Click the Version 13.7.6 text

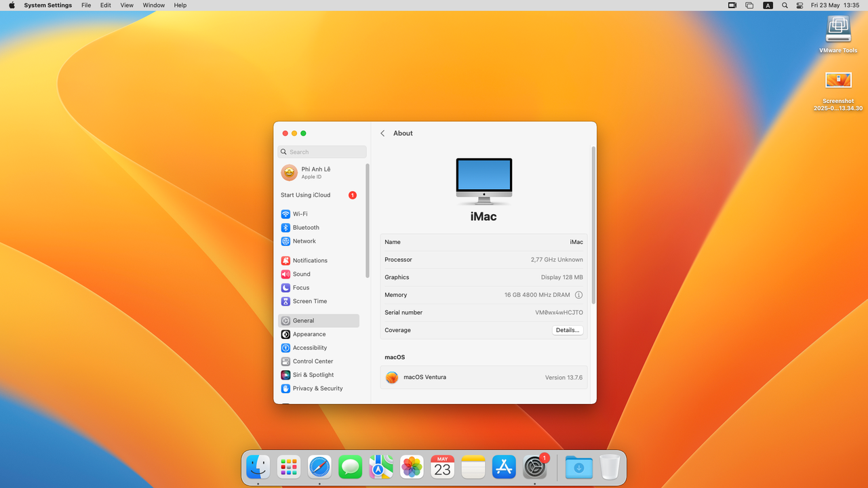[x=564, y=378]
